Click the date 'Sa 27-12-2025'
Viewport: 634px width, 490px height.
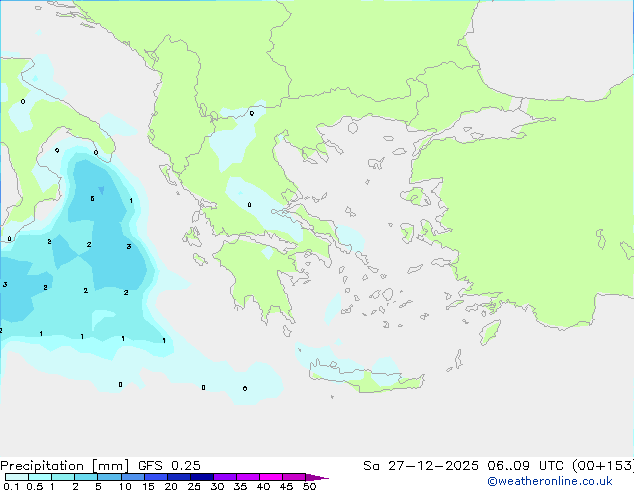(x=421, y=466)
